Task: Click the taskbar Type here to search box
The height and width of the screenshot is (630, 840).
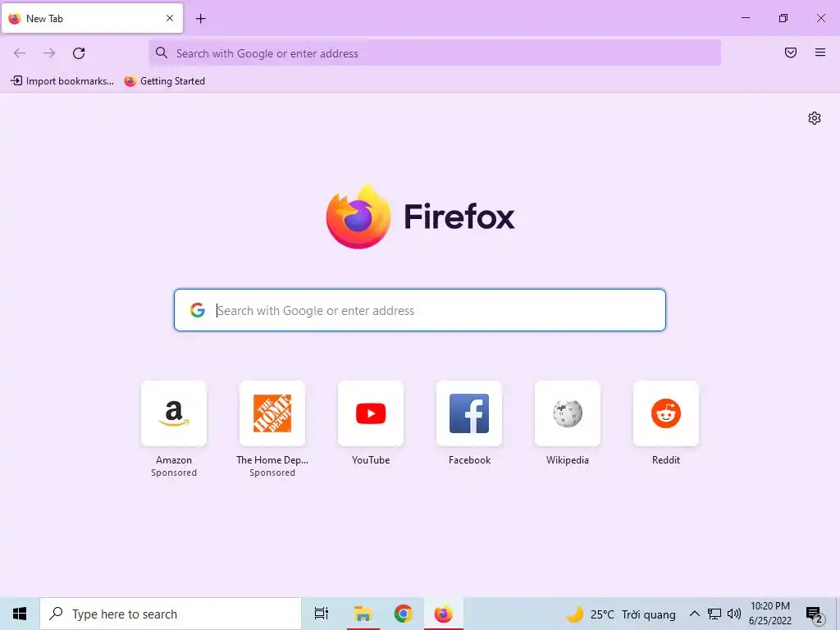Action: 171,614
